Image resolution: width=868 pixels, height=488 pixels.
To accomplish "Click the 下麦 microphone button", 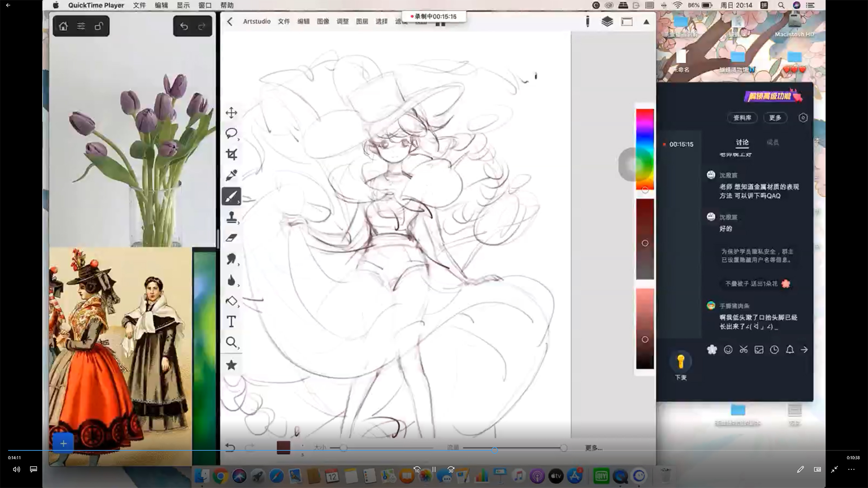I will (681, 366).
